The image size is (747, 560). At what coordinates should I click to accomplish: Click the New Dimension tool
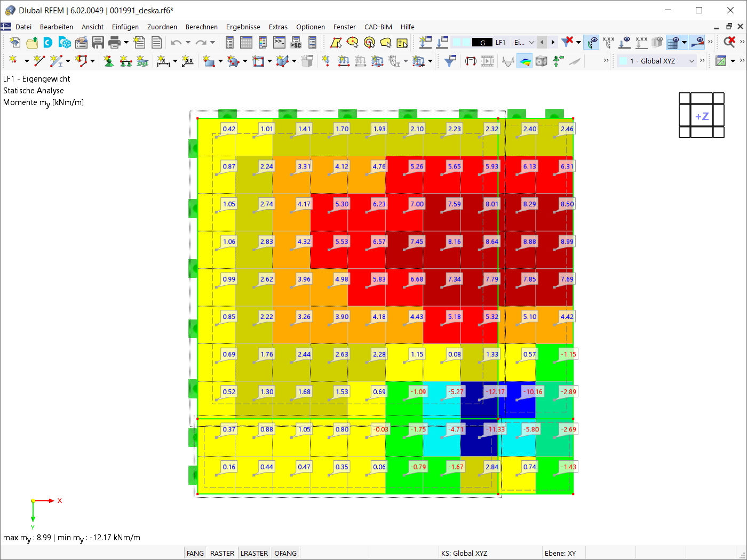click(x=163, y=61)
